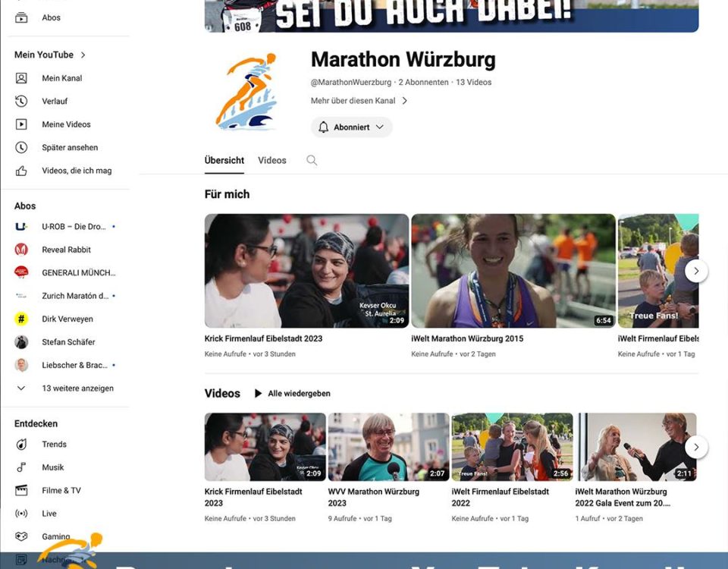Screen dimensions: 728x569
Task: Show next videos in Für mich carousel
Action: [696, 271]
